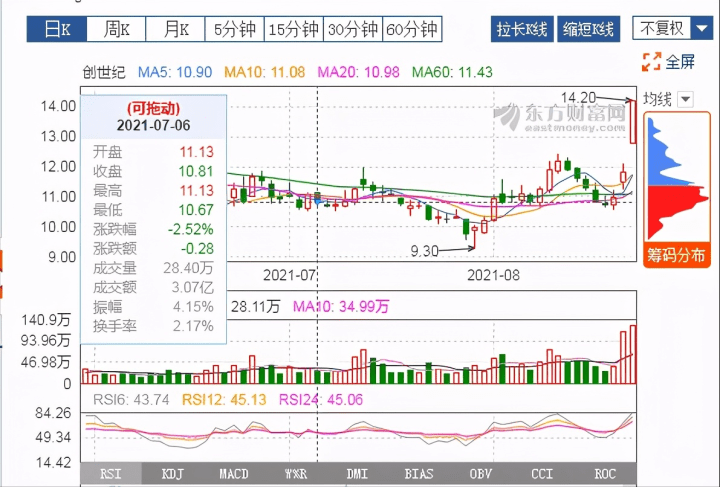Viewport: 720px width, 487px height.
Task: Click the tallest red volume bar
Action: [x=633, y=354]
